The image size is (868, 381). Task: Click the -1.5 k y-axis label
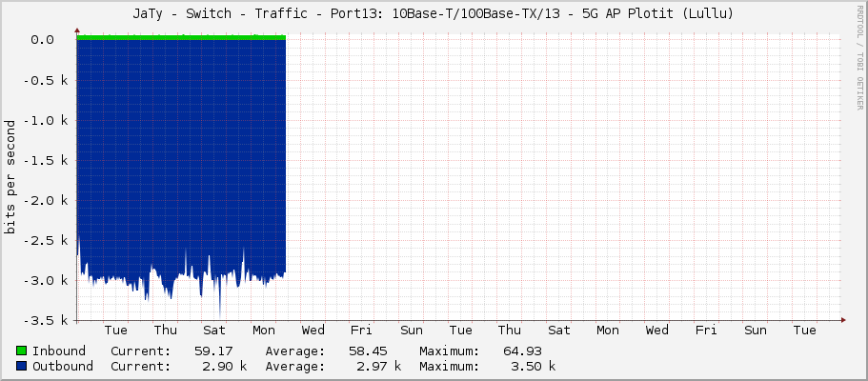coord(46,161)
